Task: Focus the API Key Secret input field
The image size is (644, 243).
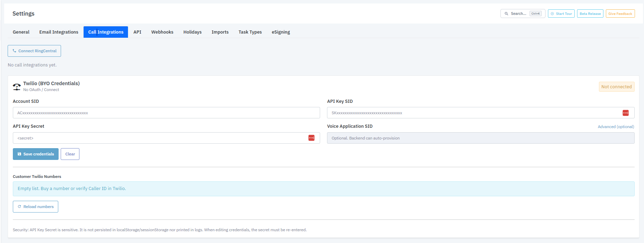Action: tap(166, 138)
